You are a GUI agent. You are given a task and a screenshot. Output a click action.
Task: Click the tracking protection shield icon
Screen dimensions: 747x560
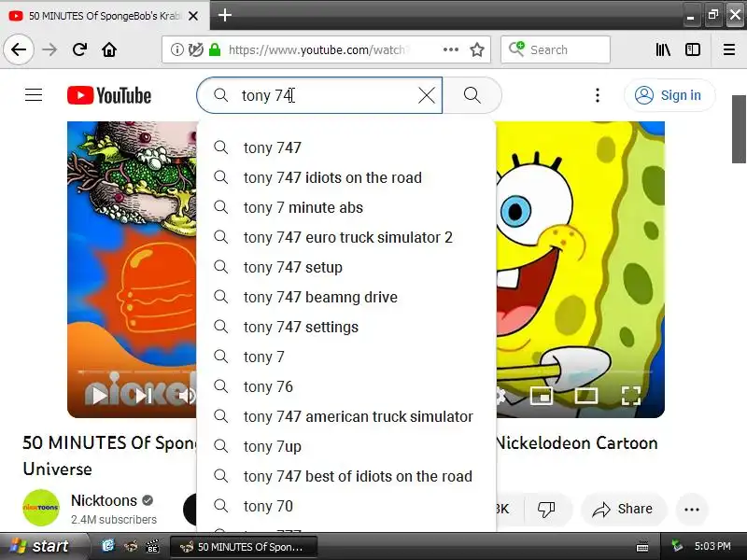[x=195, y=49]
